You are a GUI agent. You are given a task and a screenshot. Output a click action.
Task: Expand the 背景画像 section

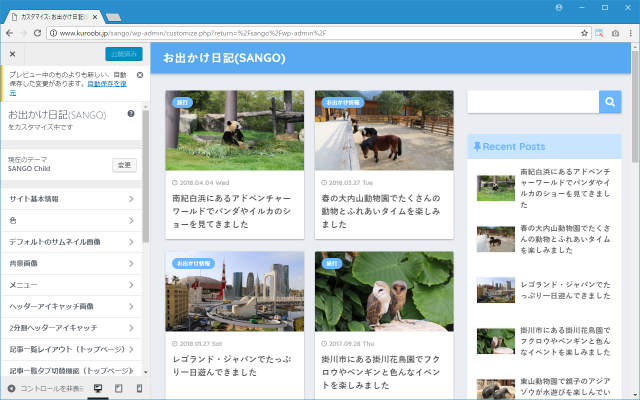[x=71, y=263]
